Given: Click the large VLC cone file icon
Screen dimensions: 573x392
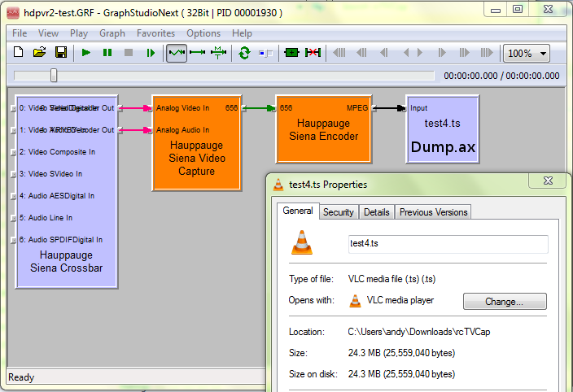Looking at the screenshot, I should point(302,242).
